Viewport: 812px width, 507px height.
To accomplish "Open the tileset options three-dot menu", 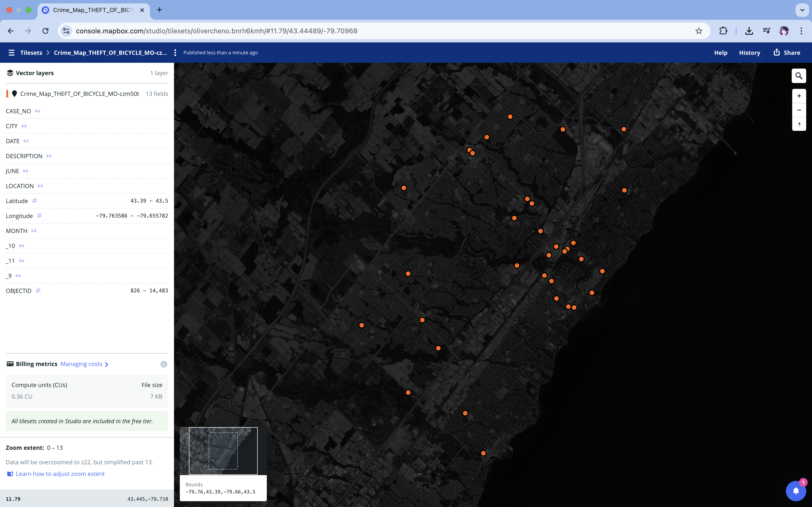I will (175, 53).
